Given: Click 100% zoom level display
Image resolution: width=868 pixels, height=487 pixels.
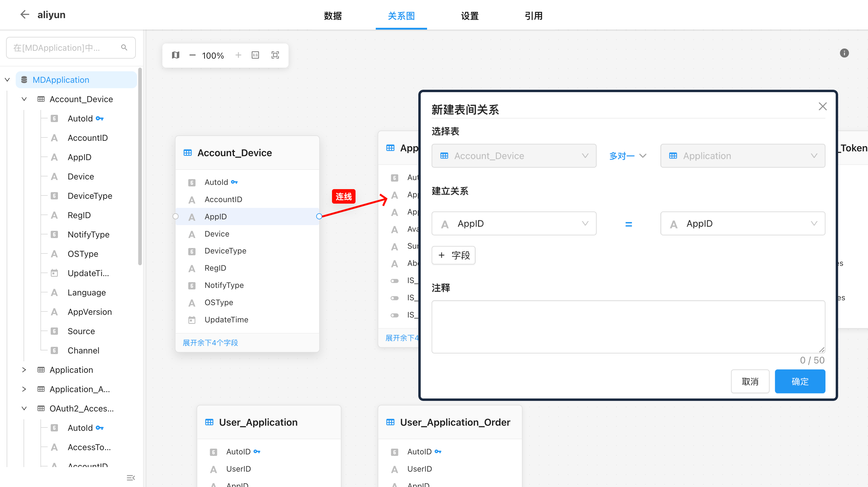Looking at the screenshot, I should coord(212,55).
